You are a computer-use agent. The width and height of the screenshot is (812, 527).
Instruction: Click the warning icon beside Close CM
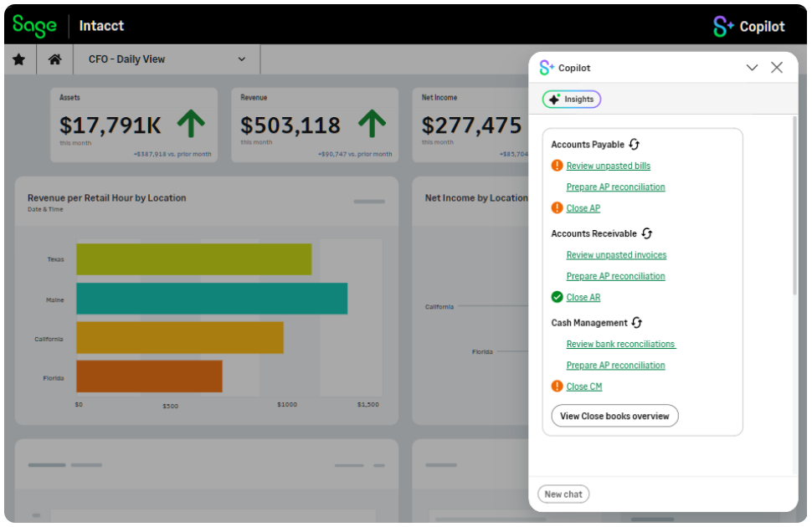[557, 386]
